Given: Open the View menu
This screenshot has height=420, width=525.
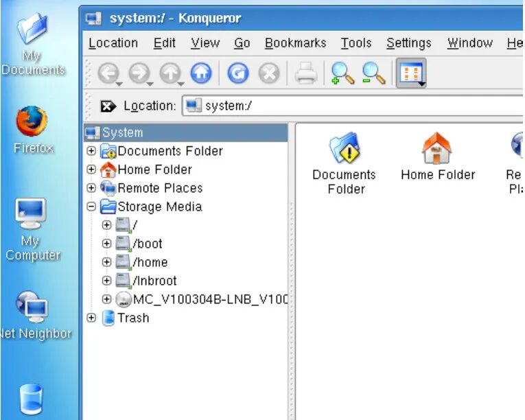Looking at the screenshot, I should click(205, 43).
